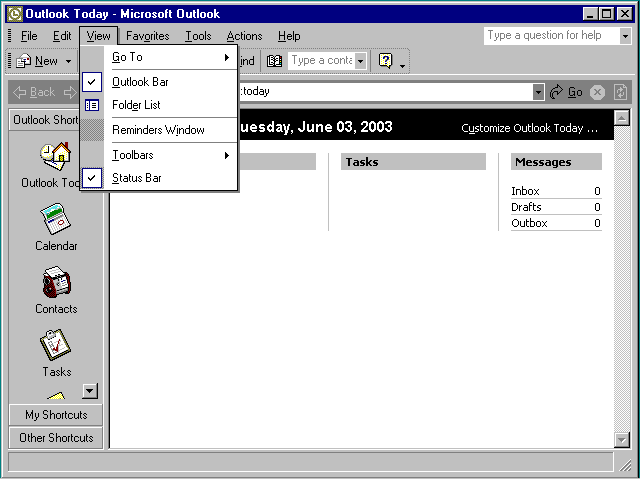Viewport: 640px width, 480px height.
Task: Click the Microsoft Outlook Help icon
Action: [x=385, y=61]
